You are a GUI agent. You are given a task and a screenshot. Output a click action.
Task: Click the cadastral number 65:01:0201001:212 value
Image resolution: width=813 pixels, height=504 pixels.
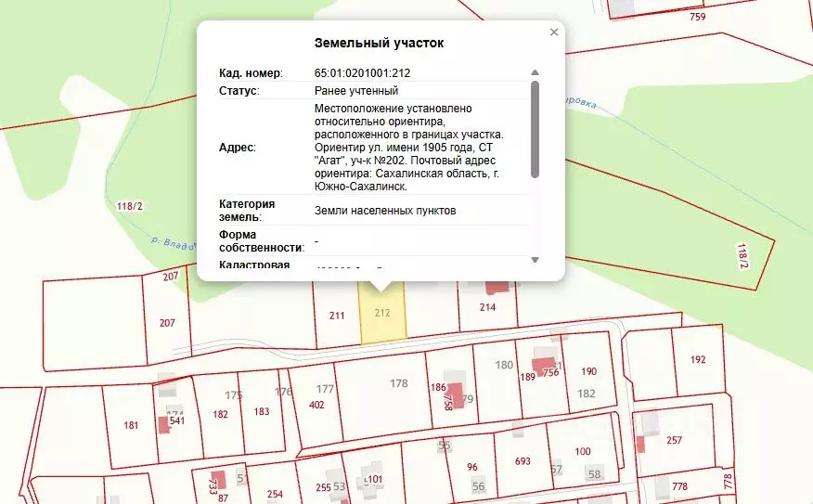point(363,72)
